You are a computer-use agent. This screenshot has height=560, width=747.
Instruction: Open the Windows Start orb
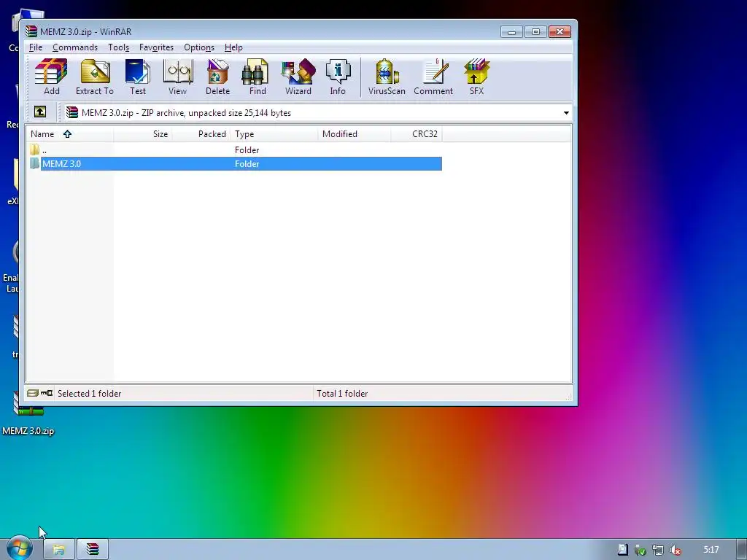(x=20, y=548)
